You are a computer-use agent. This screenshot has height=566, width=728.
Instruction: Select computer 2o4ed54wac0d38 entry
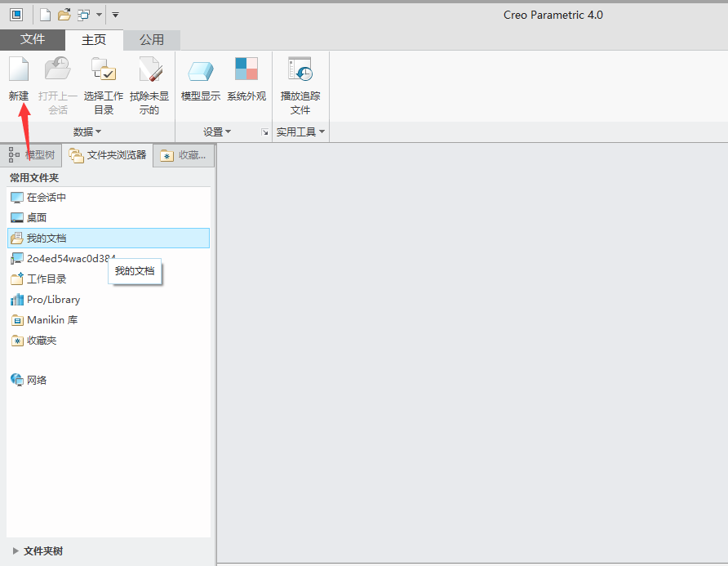coord(109,258)
